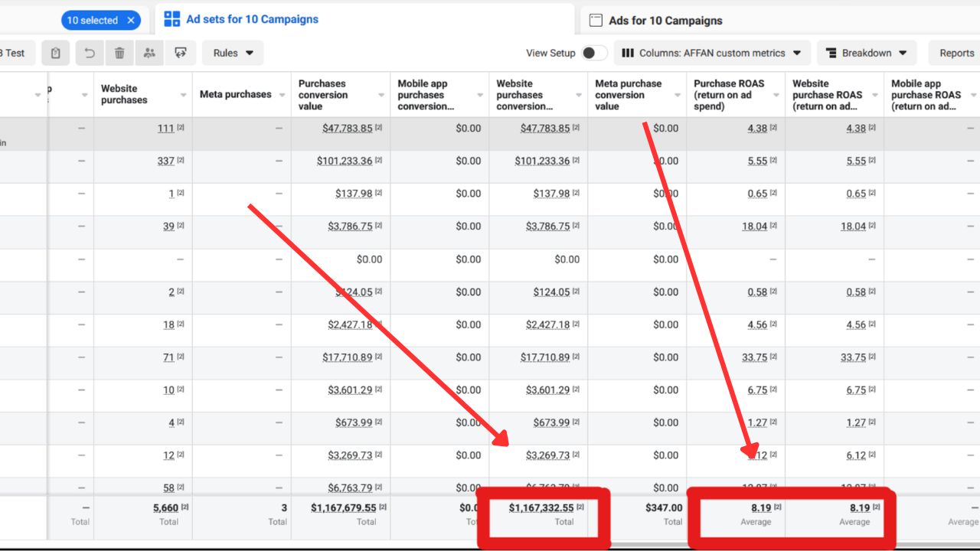Viewport: 980px width, 551px height.
Task: Clear the 10 selected filter with X
Action: 131,21
